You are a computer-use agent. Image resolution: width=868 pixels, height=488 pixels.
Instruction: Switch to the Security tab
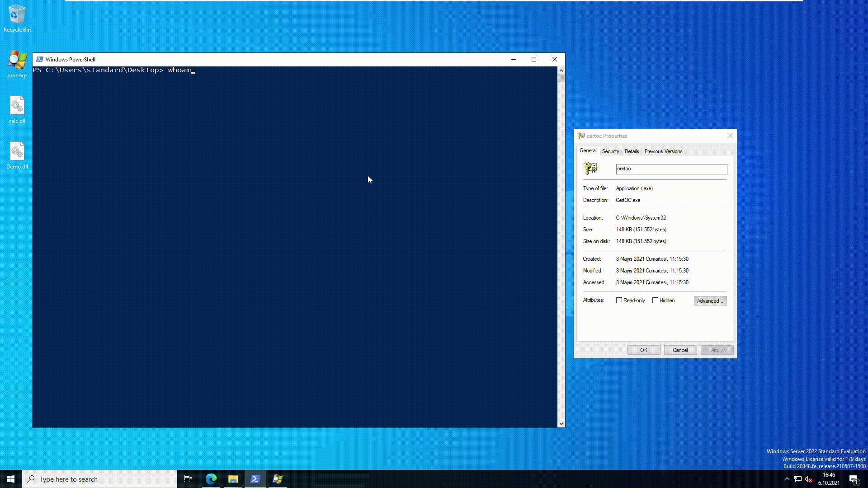[610, 151]
